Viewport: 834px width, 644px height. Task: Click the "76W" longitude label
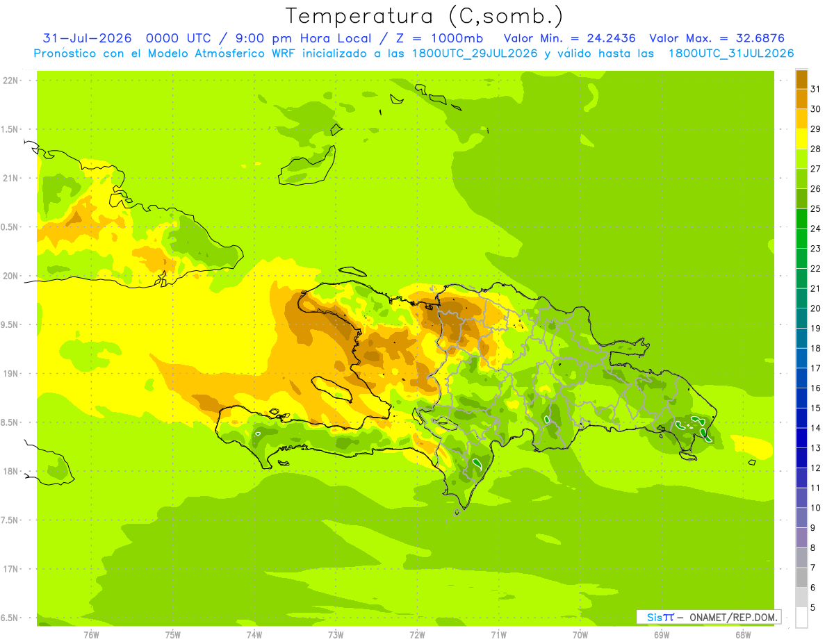91,635
